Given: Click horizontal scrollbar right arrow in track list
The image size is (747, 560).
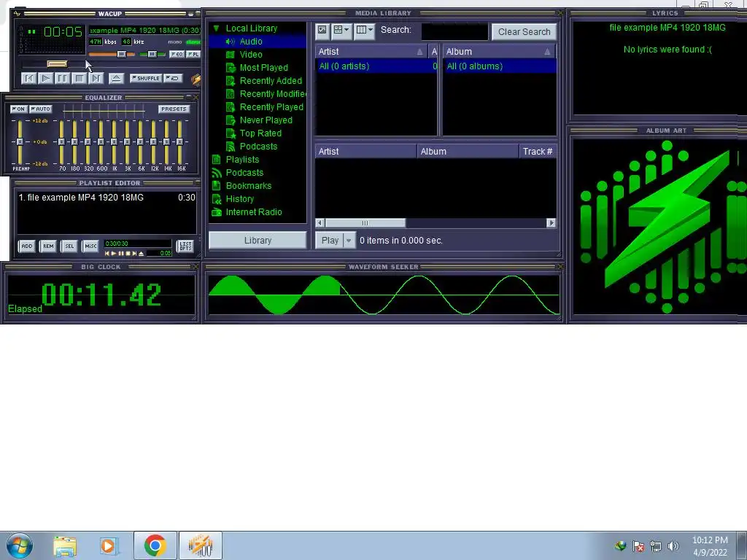Looking at the screenshot, I should (551, 223).
